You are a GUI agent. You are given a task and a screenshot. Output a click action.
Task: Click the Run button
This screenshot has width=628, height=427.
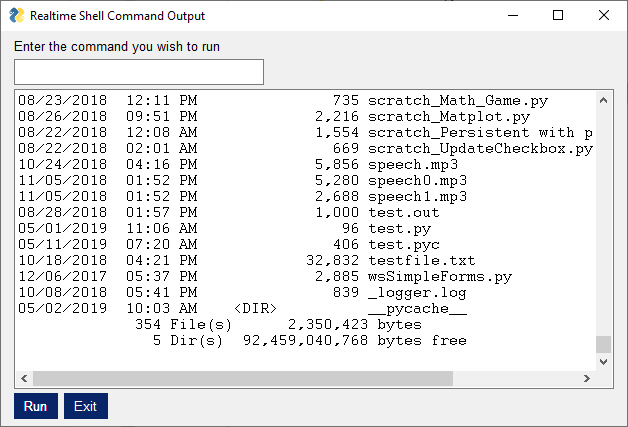coord(36,406)
